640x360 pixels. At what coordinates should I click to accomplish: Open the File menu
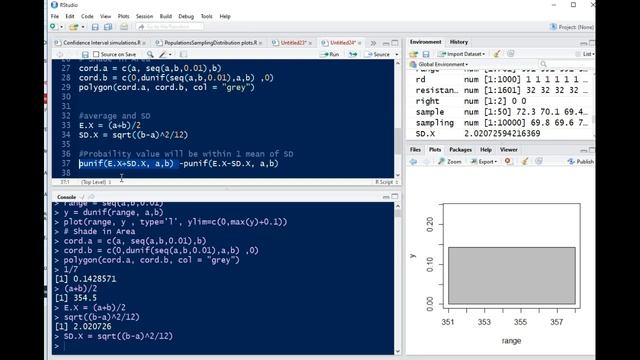click(x=55, y=16)
